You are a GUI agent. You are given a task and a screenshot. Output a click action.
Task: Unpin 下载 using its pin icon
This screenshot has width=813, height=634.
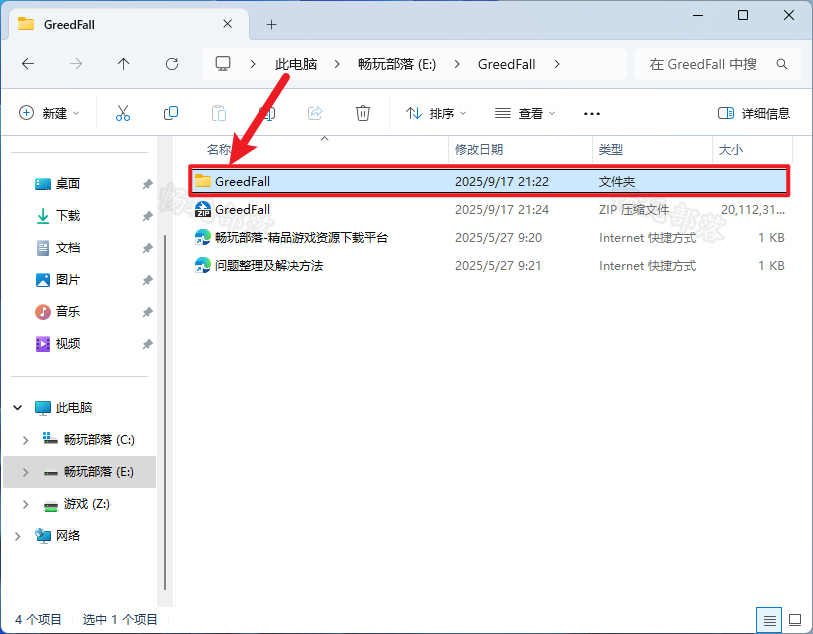pos(147,216)
